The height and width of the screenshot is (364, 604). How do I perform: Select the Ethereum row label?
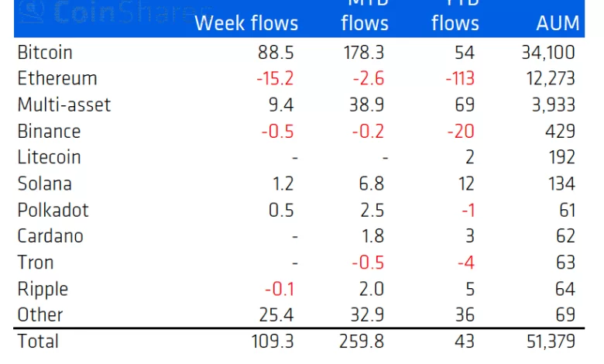[x=57, y=79]
